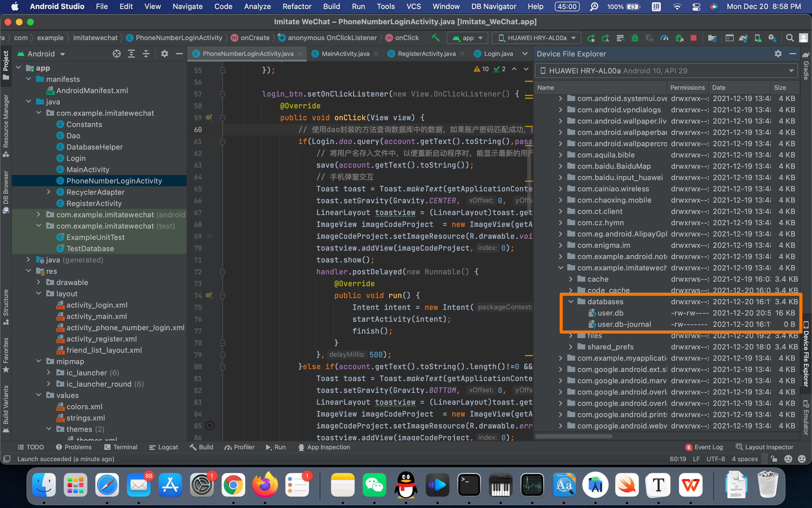Image resolution: width=812 pixels, height=508 pixels.
Task: Click Attach Debugger to Android Process icon
Action: (x=679, y=38)
